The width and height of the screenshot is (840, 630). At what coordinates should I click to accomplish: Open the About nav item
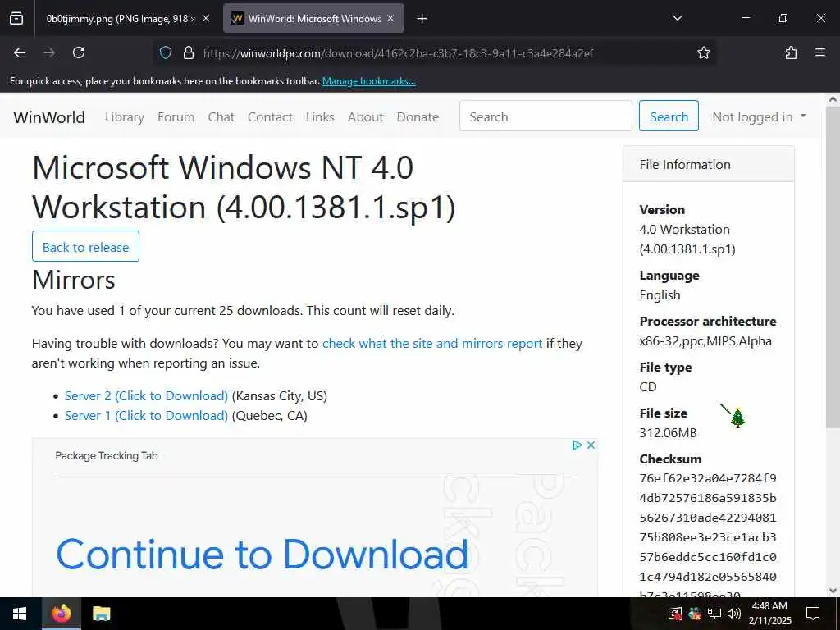(x=365, y=116)
